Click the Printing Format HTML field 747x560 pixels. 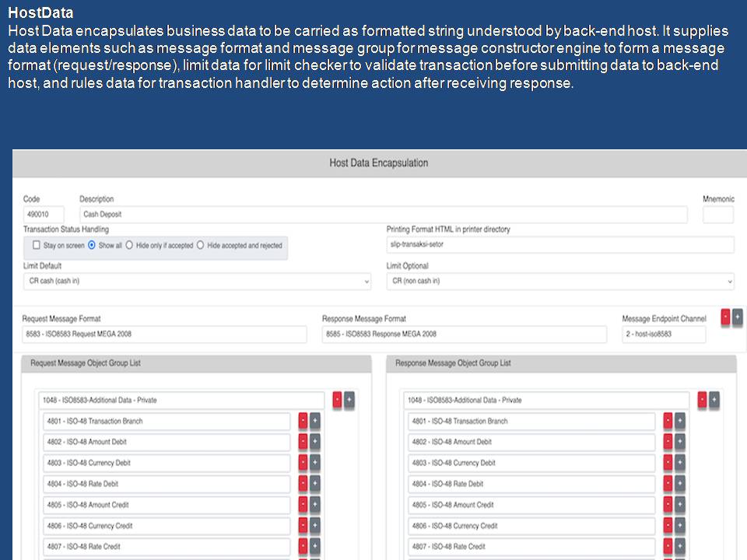(560, 245)
